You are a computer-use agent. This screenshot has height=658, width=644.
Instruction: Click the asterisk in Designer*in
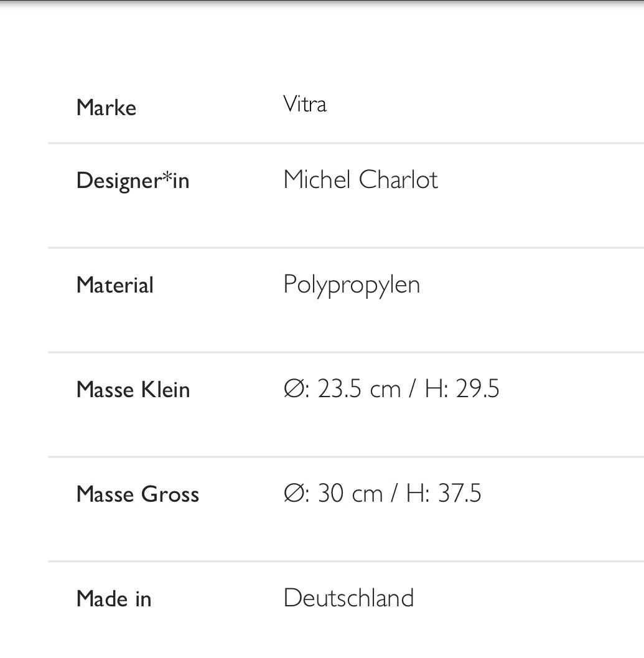(167, 177)
